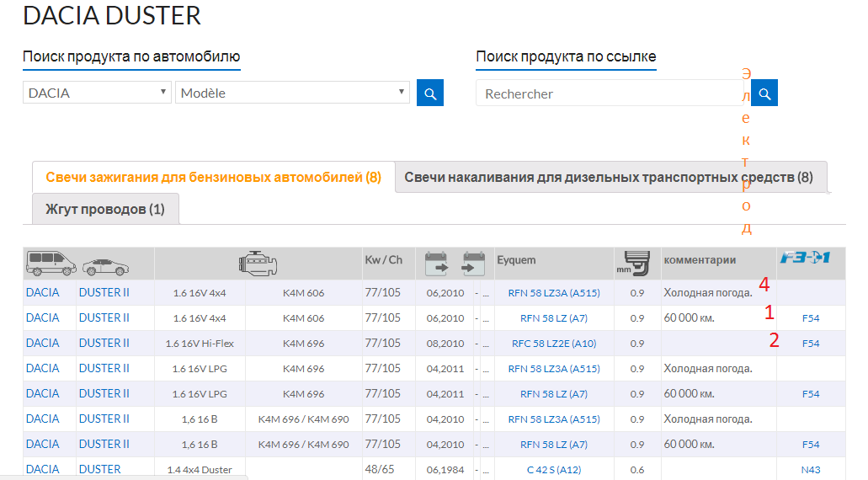
Task: Click the van icon in table header
Action: tap(51, 263)
